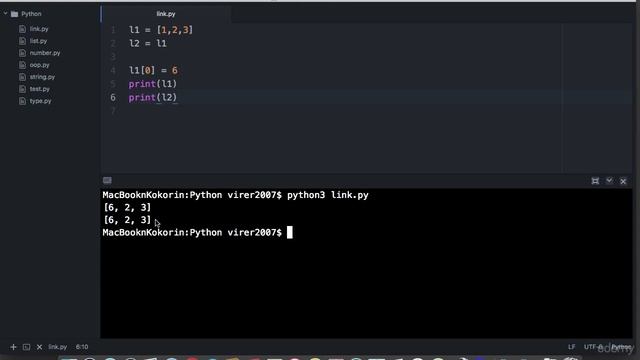Close the terminal panel
Viewport: 640px width, 360px height.
(623, 181)
